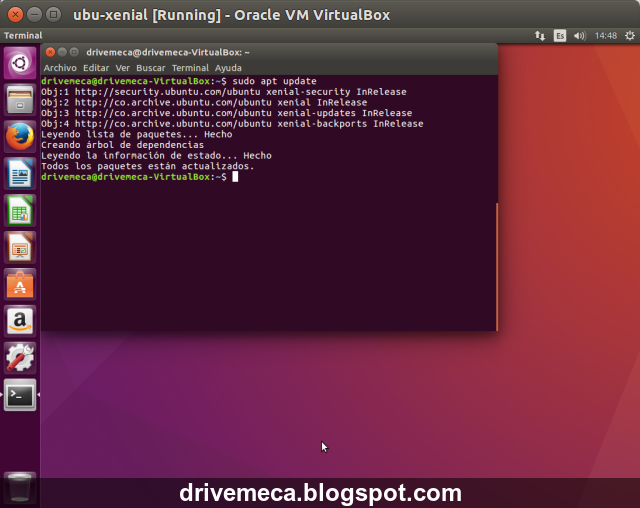Close the drivemeca terminal window
Viewport: 640px width, 508px height.
pyautogui.click(x=50, y=52)
